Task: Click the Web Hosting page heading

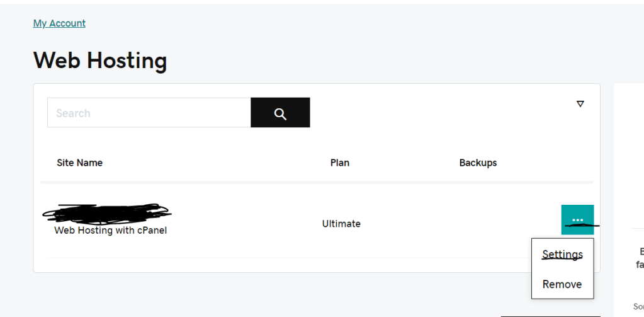Action: [100, 61]
